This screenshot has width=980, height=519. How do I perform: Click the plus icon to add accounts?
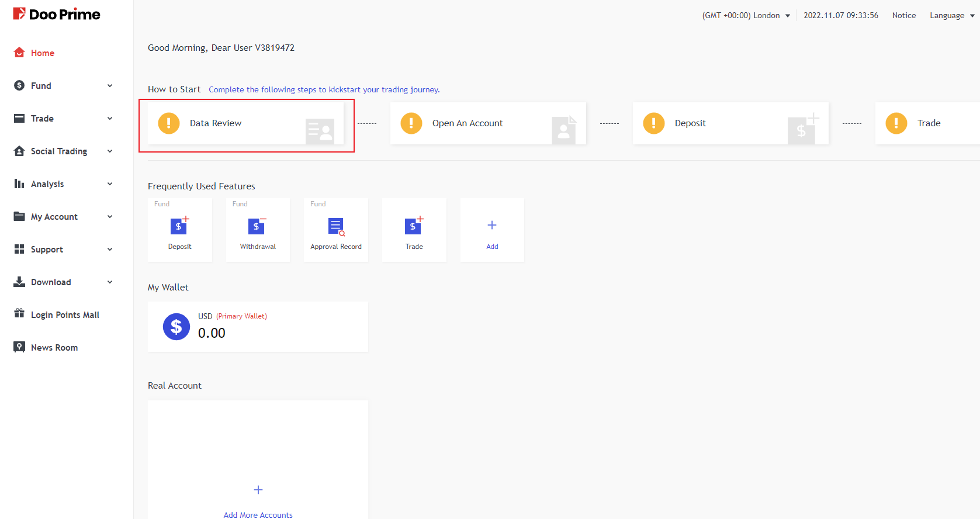click(258, 490)
